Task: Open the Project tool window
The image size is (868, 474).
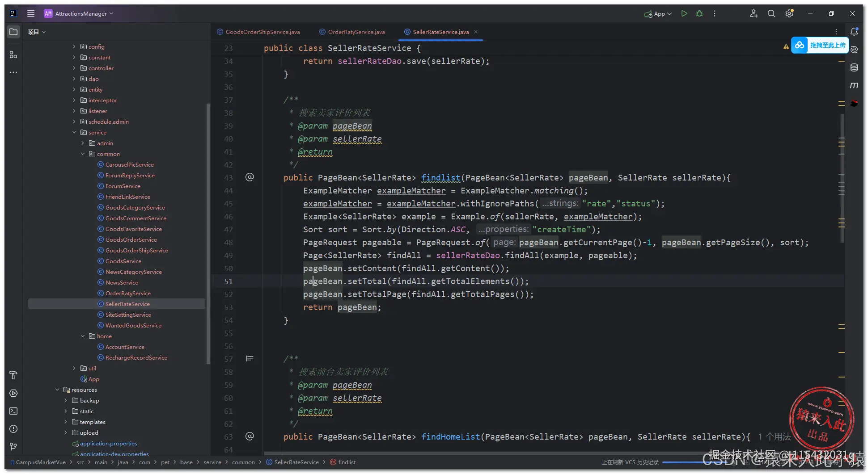Action: (13, 32)
